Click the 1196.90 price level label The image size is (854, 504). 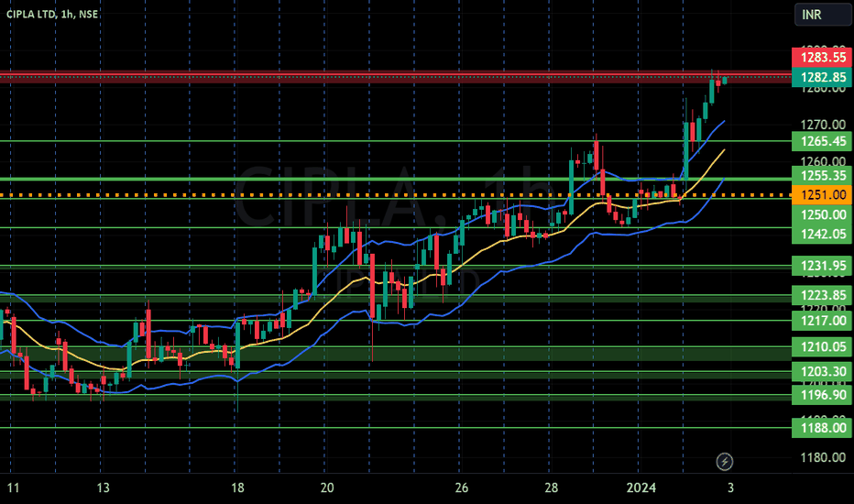point(822,394)
